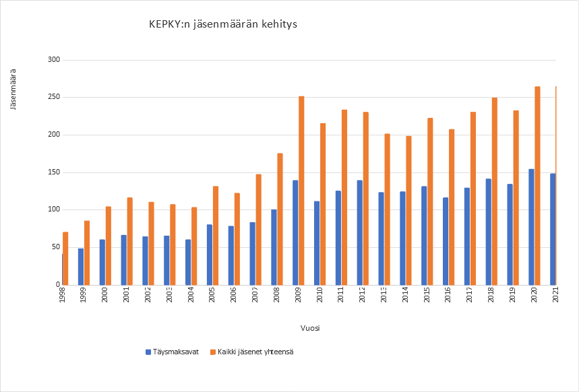Select the blue bar for 2008

274,247
